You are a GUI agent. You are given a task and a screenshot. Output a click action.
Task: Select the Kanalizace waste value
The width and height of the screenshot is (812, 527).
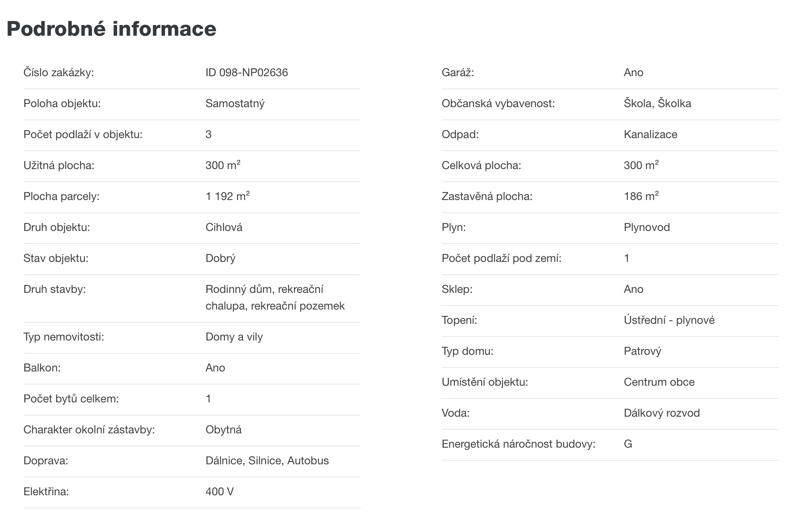pos(650,135)
